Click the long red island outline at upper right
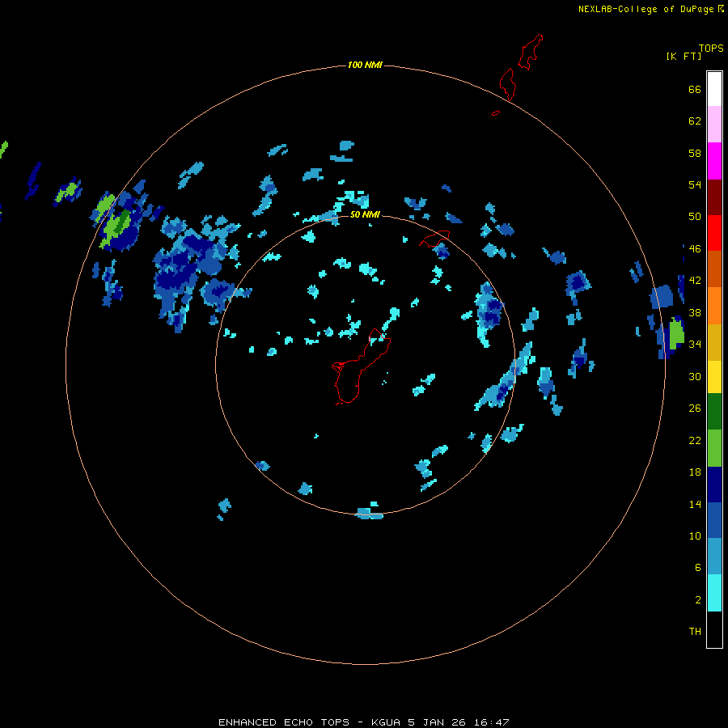This screenshot has width=728, height=728. (530, 52)
